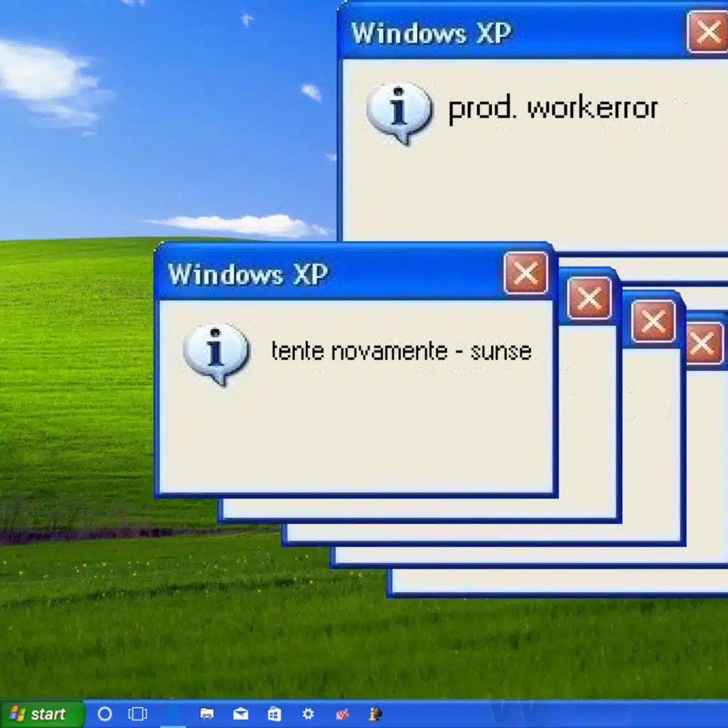Select the faint blue active app in taskbar

tap(173, 714)
